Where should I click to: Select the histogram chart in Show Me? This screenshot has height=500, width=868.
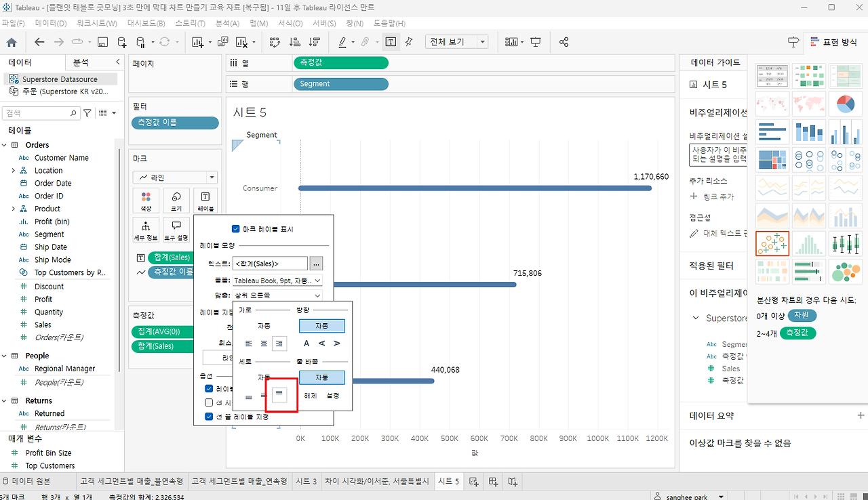808,243
